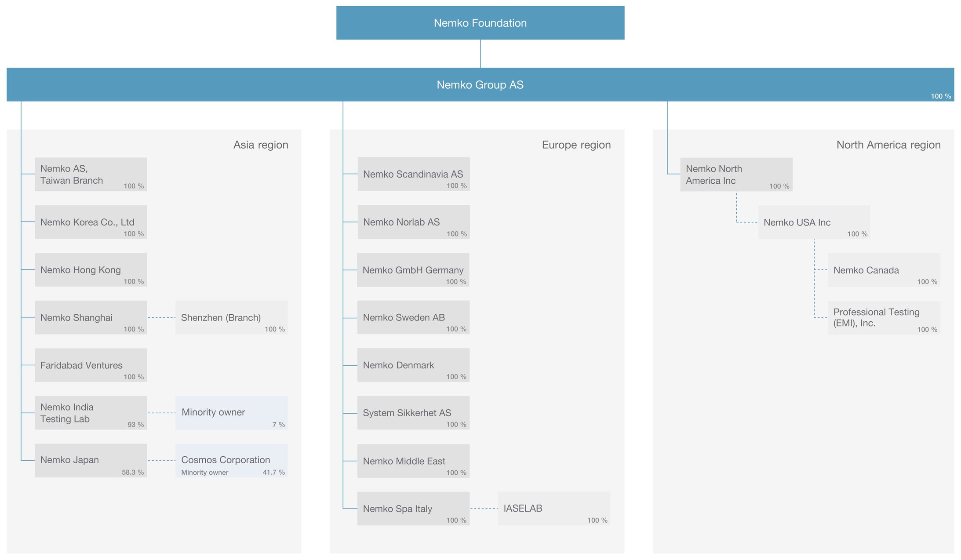961x560 pixels.
Task: Click the Cosmos Corporation minority owner box
Action: [x=231, y=460]
